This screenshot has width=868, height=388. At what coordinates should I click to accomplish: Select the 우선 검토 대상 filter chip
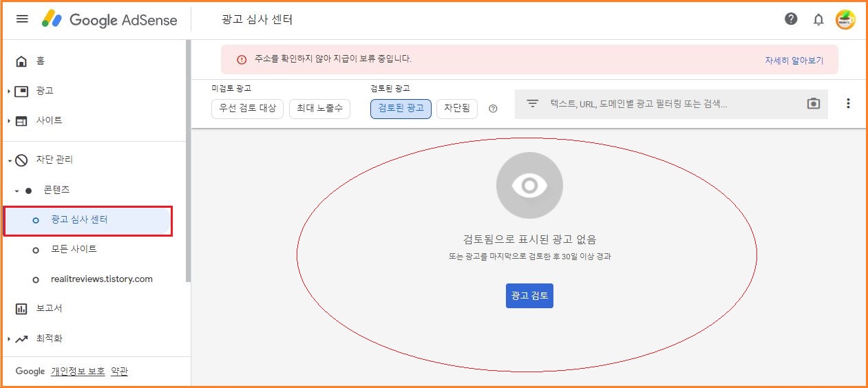click(x=247, y=109)
